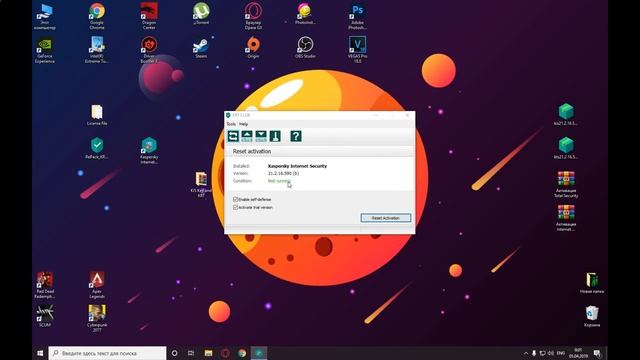The width and height of the screenshot is (640, 360).
Task: Select the Этот компьютер desktop icon
Action: click(x=44, y=16)
